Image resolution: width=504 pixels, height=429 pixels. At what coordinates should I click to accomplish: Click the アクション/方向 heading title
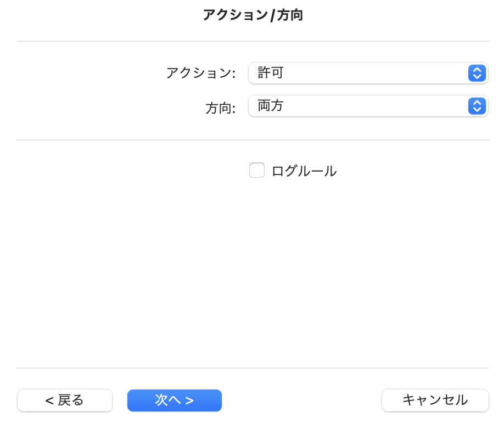pos(253,15)
